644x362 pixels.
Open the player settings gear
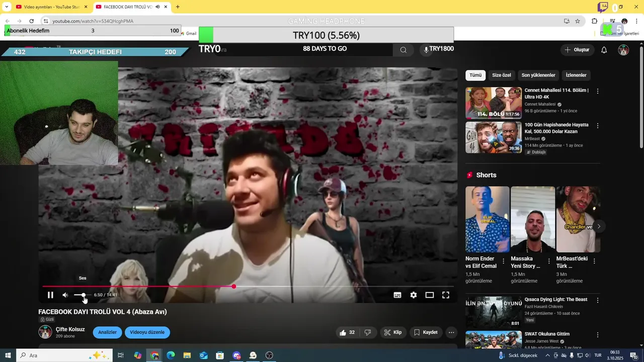point(414,295)
